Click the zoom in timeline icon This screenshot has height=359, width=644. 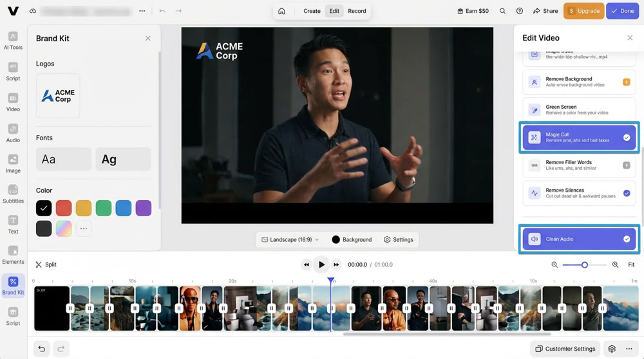point(615,264)
